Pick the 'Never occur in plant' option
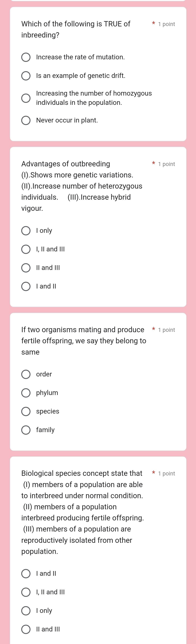Screen dimensions: 196x644 click(26, 120)
